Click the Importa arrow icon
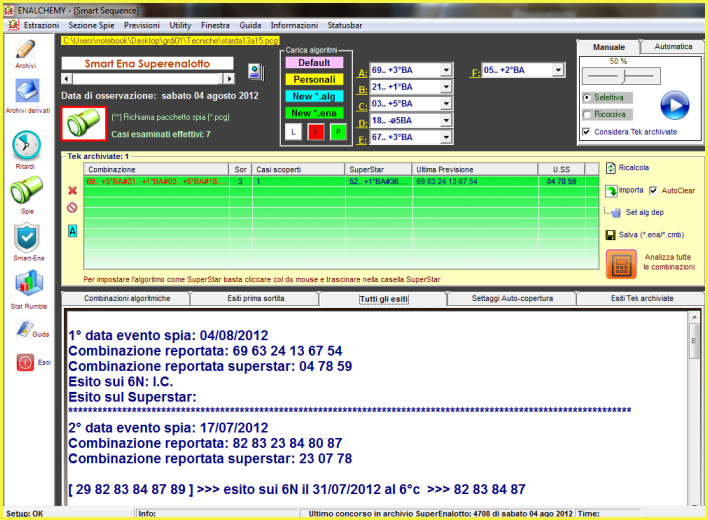The width and height of the screenshot is (708, 520). [x=611, y=191]
